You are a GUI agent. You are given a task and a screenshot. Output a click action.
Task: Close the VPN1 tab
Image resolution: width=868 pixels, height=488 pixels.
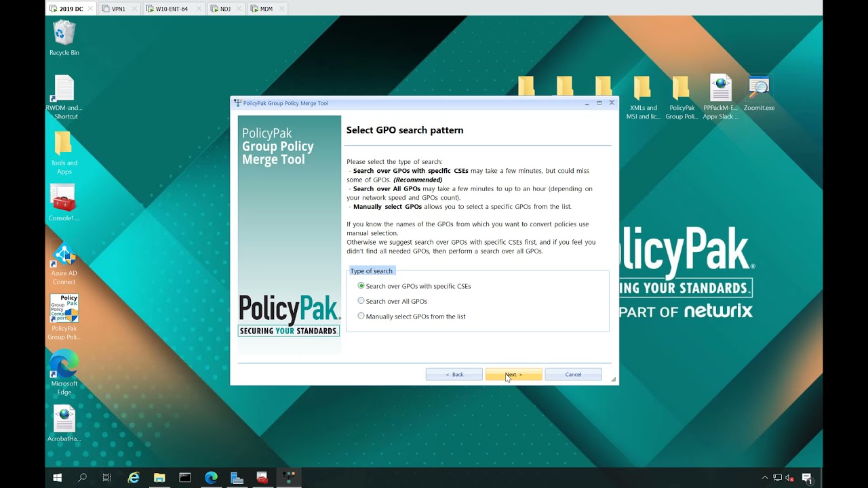[134, 9]
